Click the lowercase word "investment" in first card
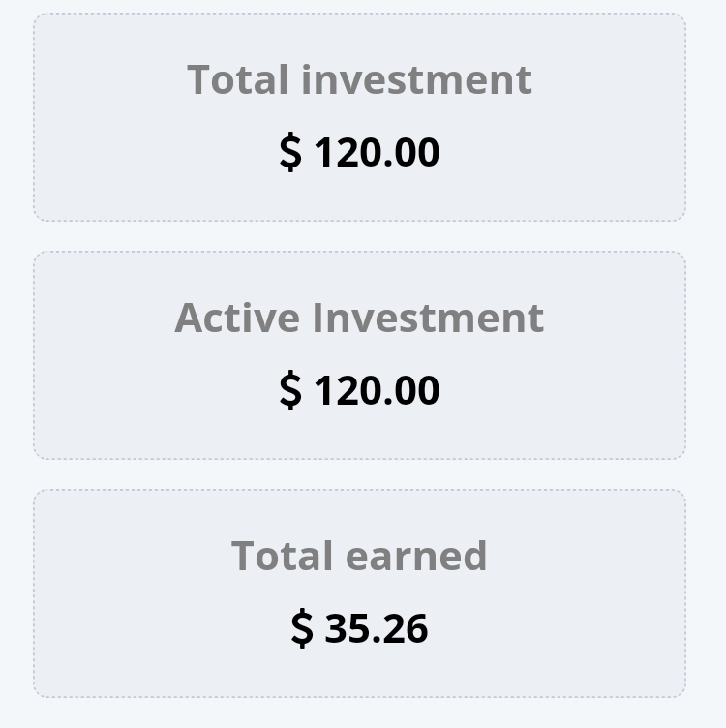The image size is (726, 728). [416, 79]
